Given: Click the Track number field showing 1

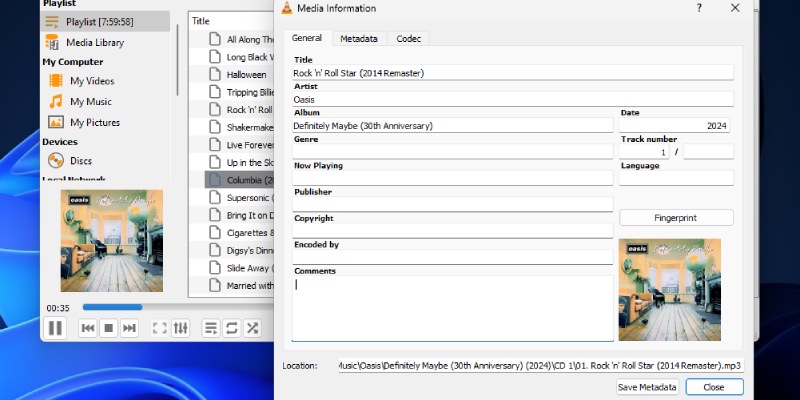Looking at the screenshot, I should click(x=644, y=152).
